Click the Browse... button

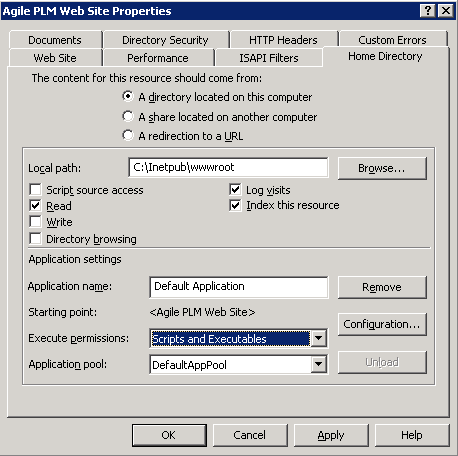click(x=382, y=168)
